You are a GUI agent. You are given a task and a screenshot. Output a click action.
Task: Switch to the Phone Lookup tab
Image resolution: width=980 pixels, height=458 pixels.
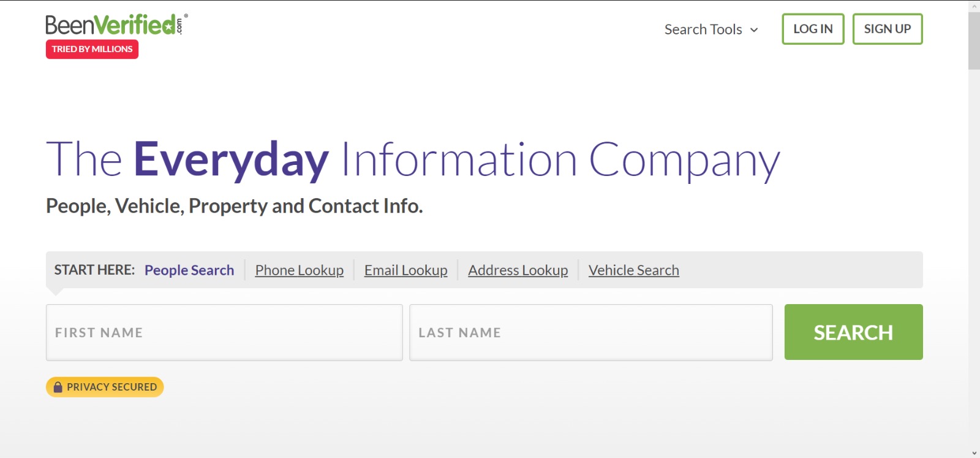point(300,270)
